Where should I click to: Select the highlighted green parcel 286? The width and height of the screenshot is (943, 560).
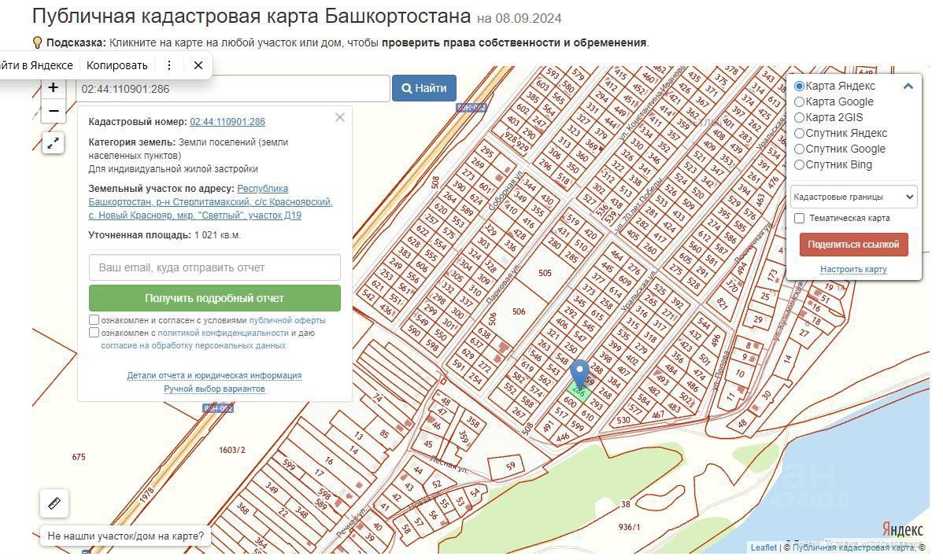click(x=578, y=393)
